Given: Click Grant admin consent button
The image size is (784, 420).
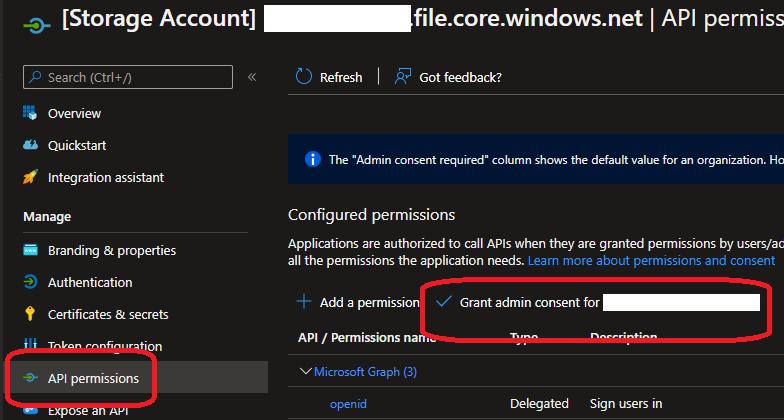Looking at the screenshot, I should coord(528,302).
